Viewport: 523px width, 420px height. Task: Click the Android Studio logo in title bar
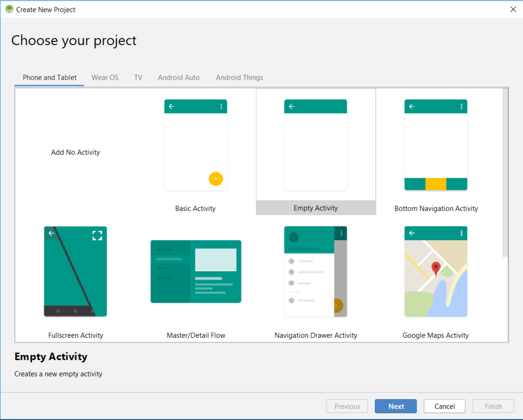[x=9, y=9]
